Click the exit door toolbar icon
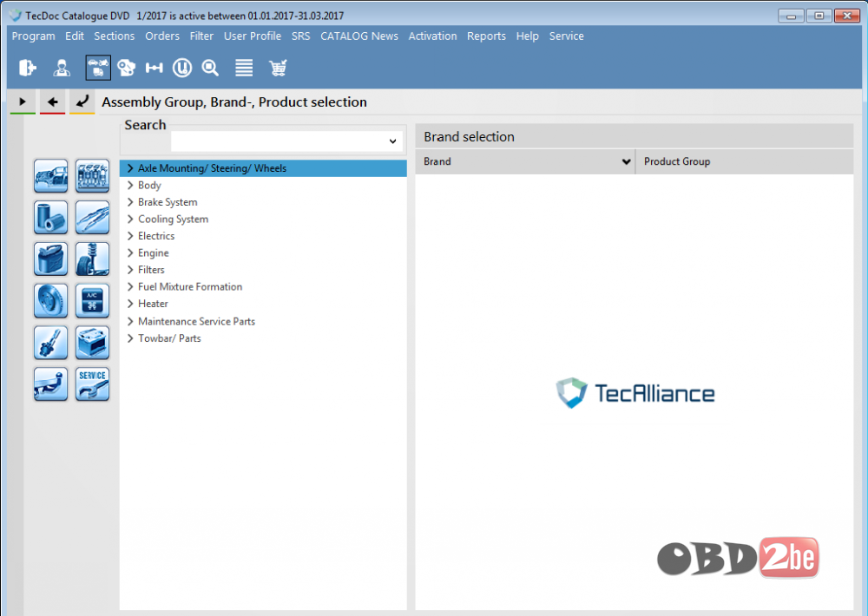 coord(27,68)
